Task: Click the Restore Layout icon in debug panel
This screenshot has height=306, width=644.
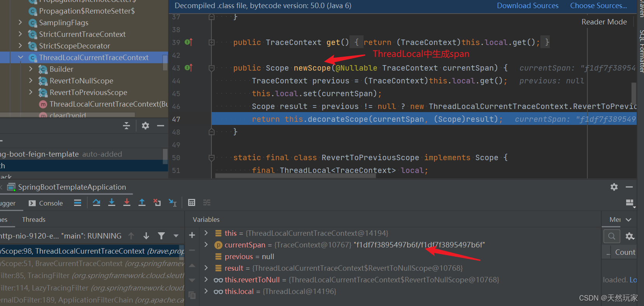Action: click(x=630, y=203)
